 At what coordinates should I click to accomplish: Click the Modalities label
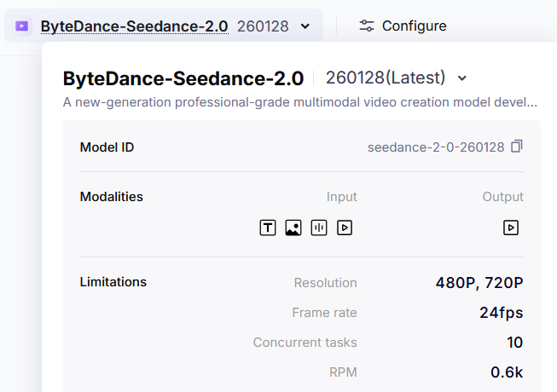(x=112, y=197)
